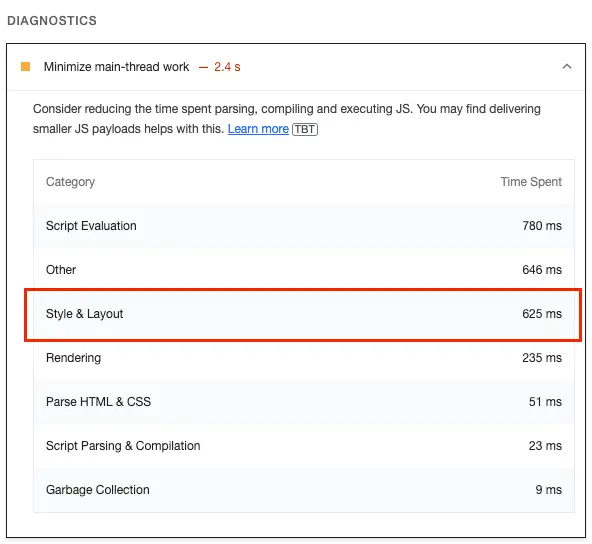This screenshot has width=592, height=544.
Task: Collapse the Minimize main-thread work audit chevron
Action: click(566, 67)
